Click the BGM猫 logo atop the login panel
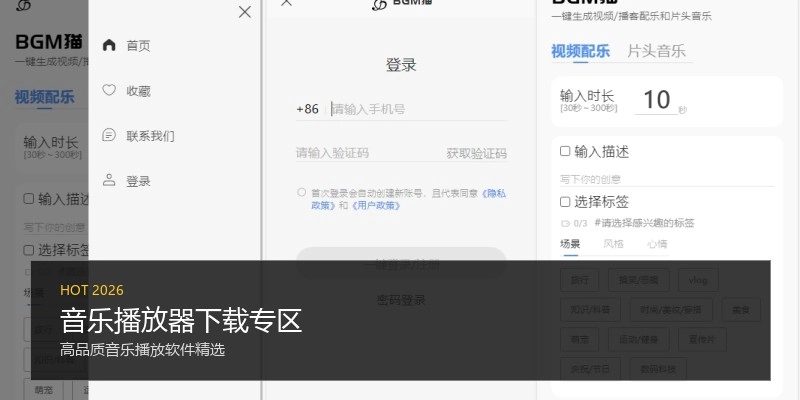Viewport: 800px width, 400px height. coord(403,3)
